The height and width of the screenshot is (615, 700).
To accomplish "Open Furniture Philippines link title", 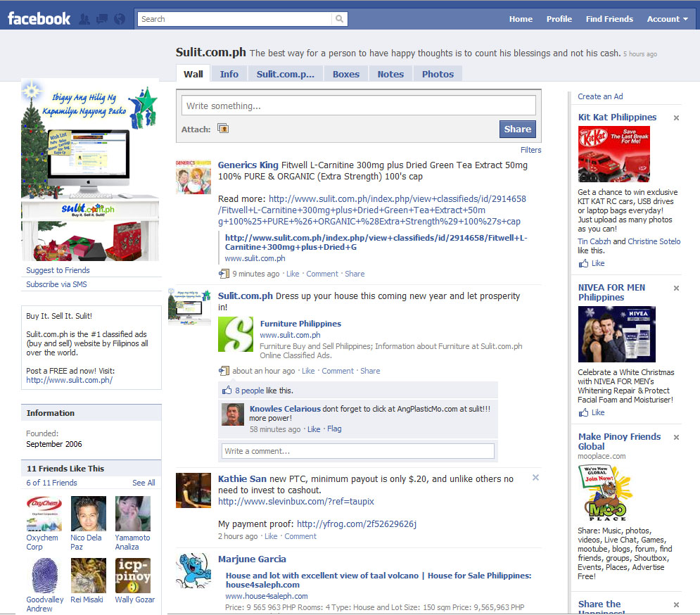I will point(300,324).
